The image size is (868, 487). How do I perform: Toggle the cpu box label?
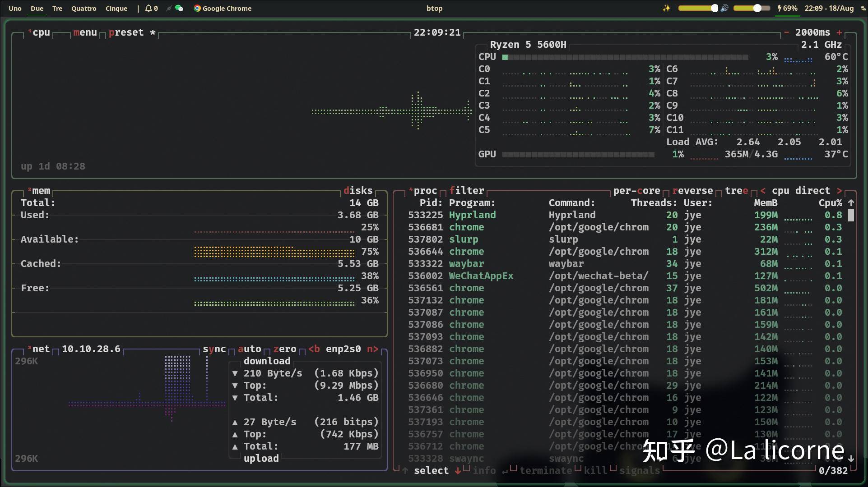(39, 32)
